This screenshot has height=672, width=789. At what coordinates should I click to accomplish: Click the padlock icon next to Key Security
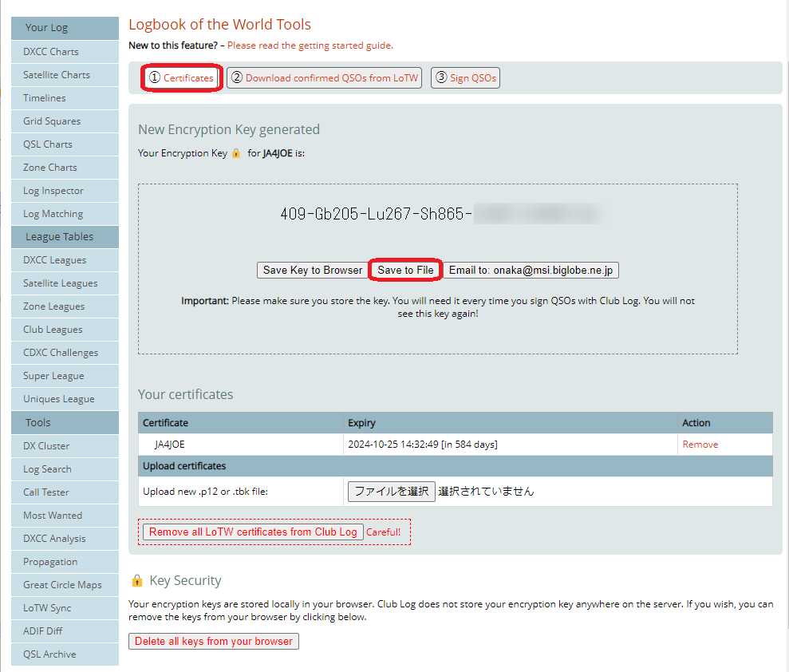tap(137, 580)
